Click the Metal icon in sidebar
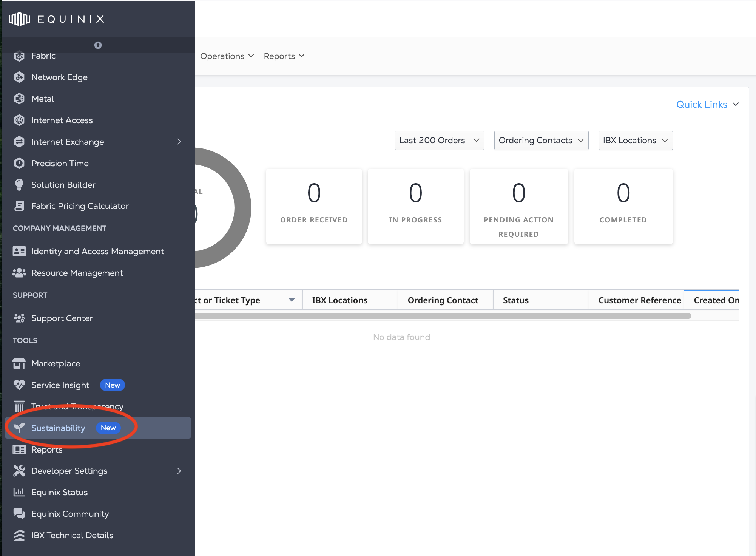Screen dimensions: 756x556 point(19,99)
